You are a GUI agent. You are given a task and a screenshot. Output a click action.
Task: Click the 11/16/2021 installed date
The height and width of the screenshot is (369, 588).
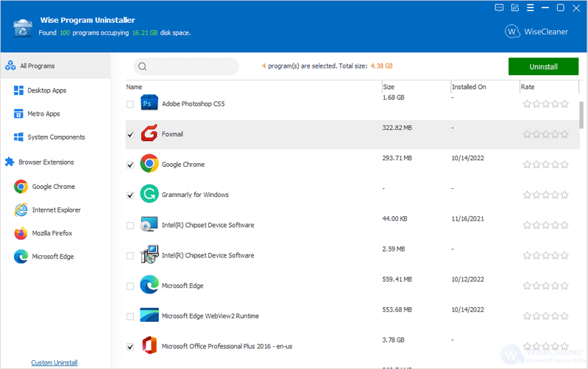(467, 219)
